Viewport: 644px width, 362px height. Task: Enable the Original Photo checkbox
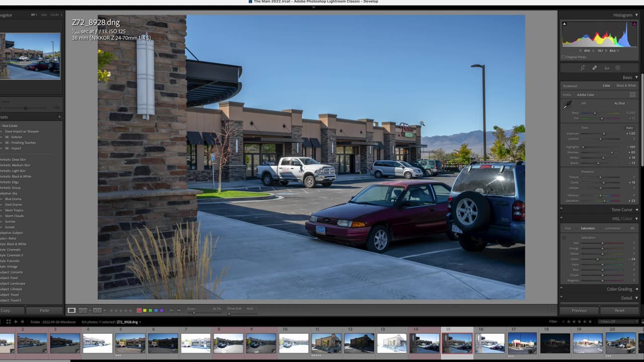click(x=563, y=57)
